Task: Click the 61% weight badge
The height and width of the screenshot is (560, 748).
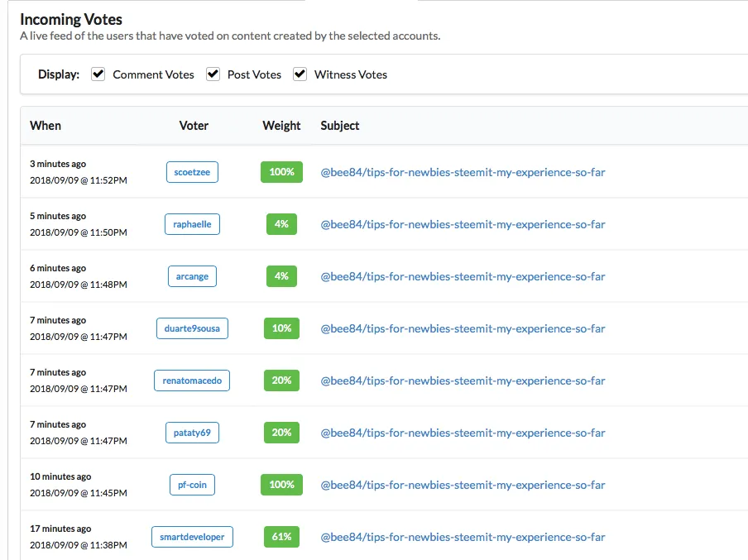Action: click(x=281, y=537)
